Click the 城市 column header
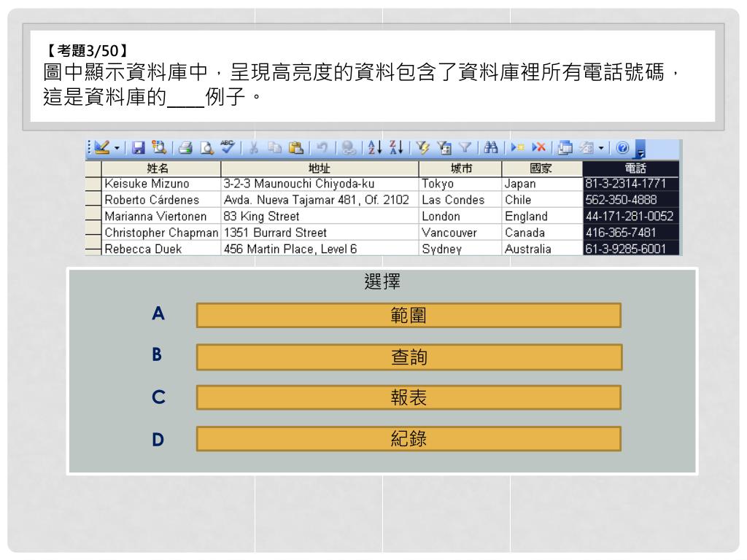 coord(460,168)
